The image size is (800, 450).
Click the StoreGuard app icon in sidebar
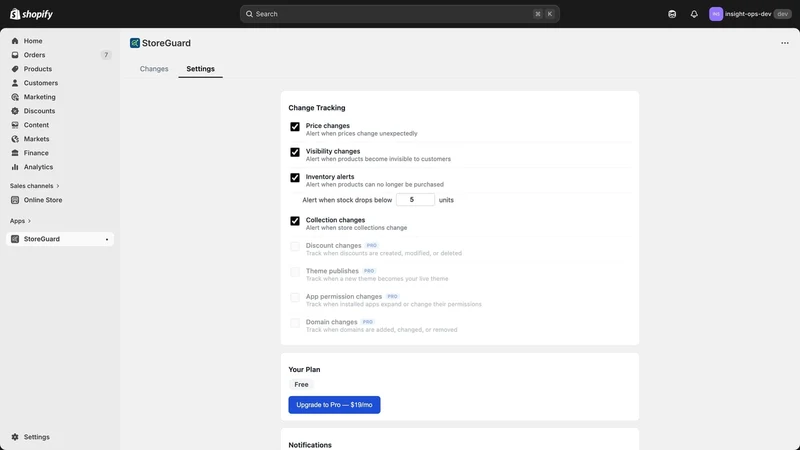coord(15,239)
